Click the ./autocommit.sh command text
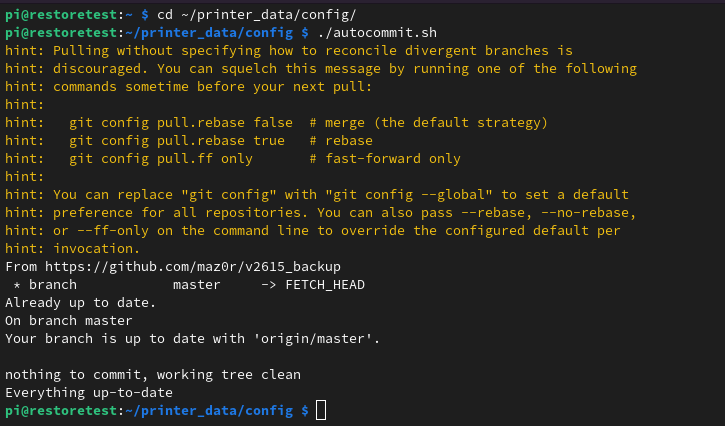This screenshot has height=426, width=725. tap(377, 33)
